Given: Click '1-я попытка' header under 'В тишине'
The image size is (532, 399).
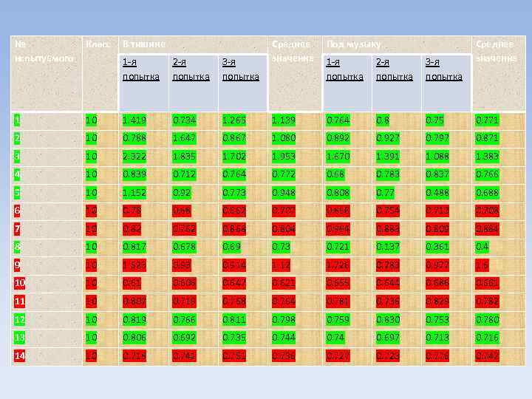Looking at the screenshot, I should click(141, 69).
